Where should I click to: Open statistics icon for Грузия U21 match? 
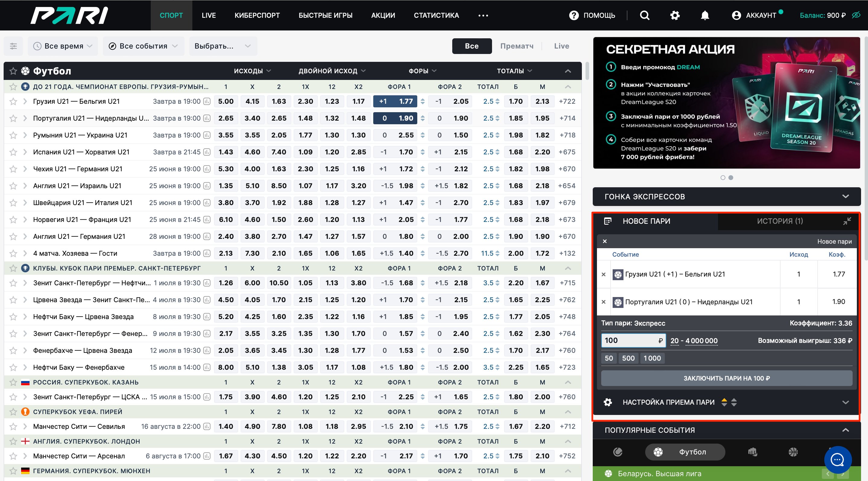pyautogui.click(x=207, y=101)
